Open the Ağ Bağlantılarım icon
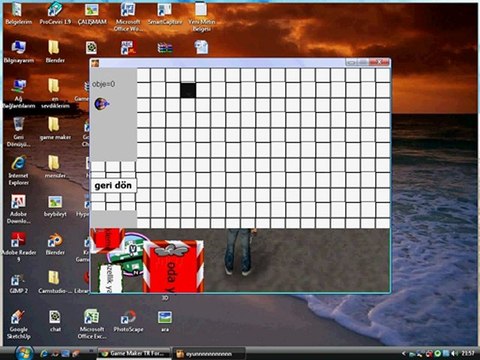The height and width of the screenshot is (360, 480). click(19, 94)
